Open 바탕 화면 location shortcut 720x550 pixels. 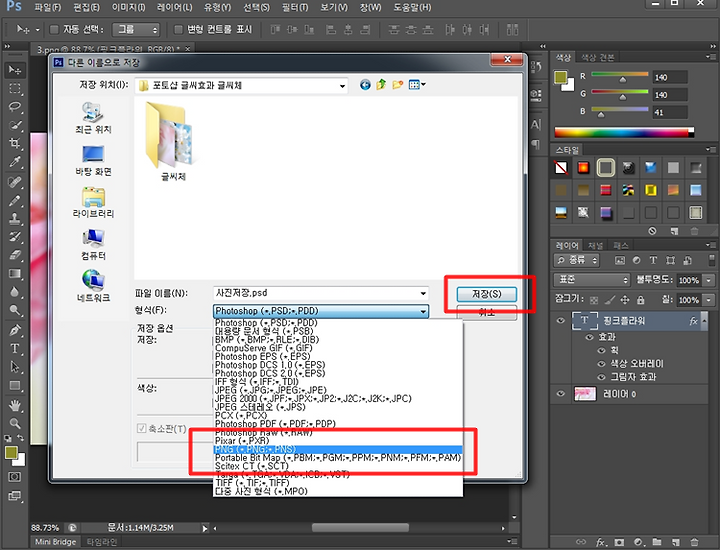point(93,161)
